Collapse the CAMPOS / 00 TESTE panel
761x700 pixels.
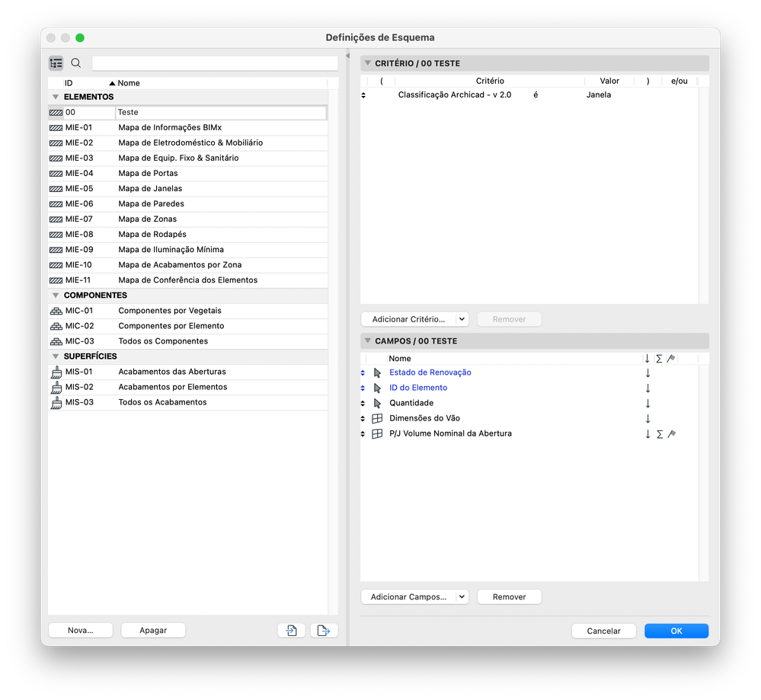[x=368, y=340]
